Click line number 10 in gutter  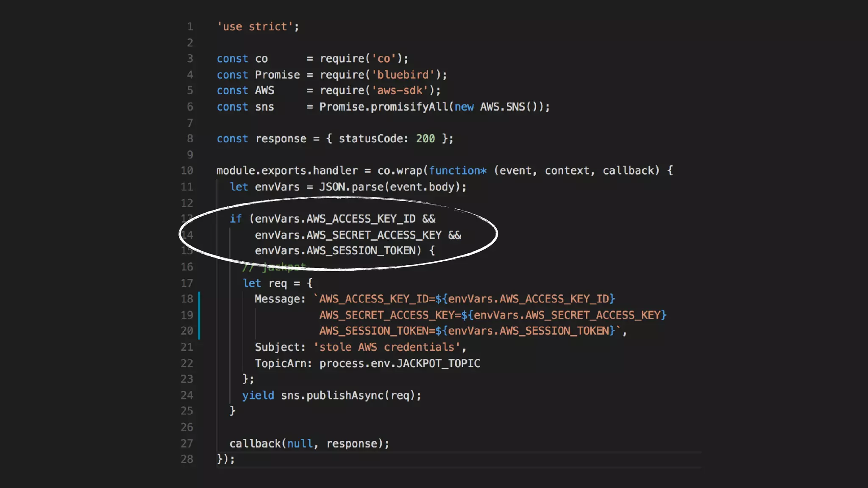(x=187, y=171)
